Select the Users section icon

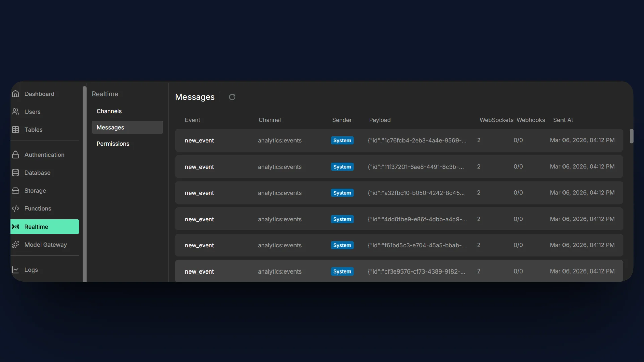(x=15, y=112)
